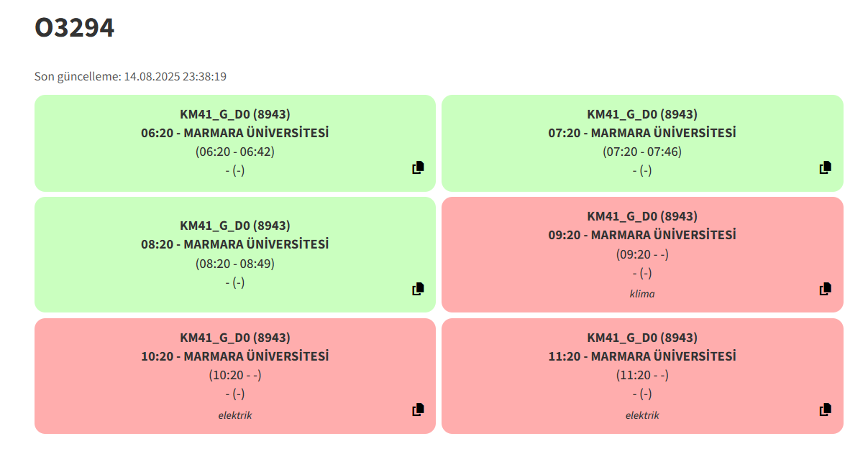
Task: Click the (07:20 - 07:46) time range
Action: coord(642,152)
